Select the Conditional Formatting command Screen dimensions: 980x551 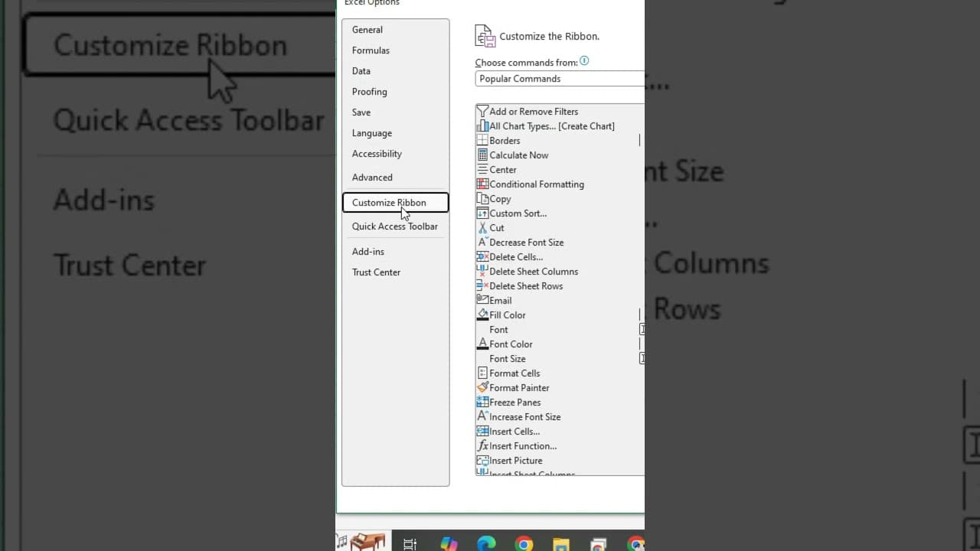coord(559,184)
